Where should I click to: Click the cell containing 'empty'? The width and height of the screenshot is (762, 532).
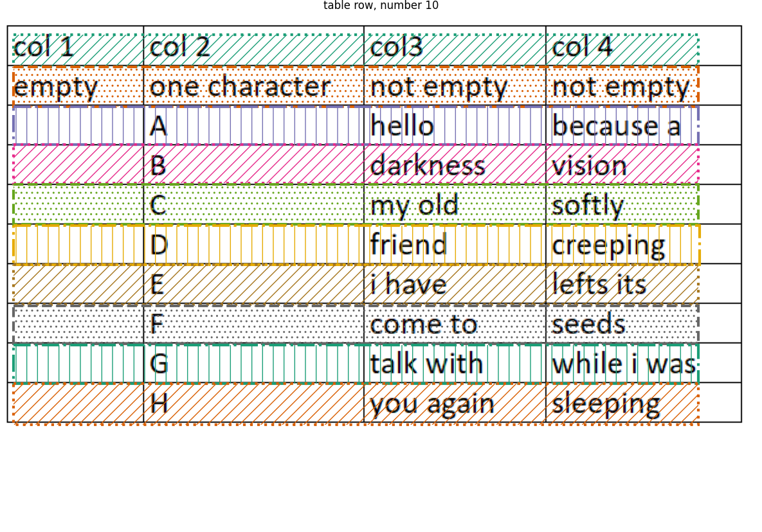[75, 85]
